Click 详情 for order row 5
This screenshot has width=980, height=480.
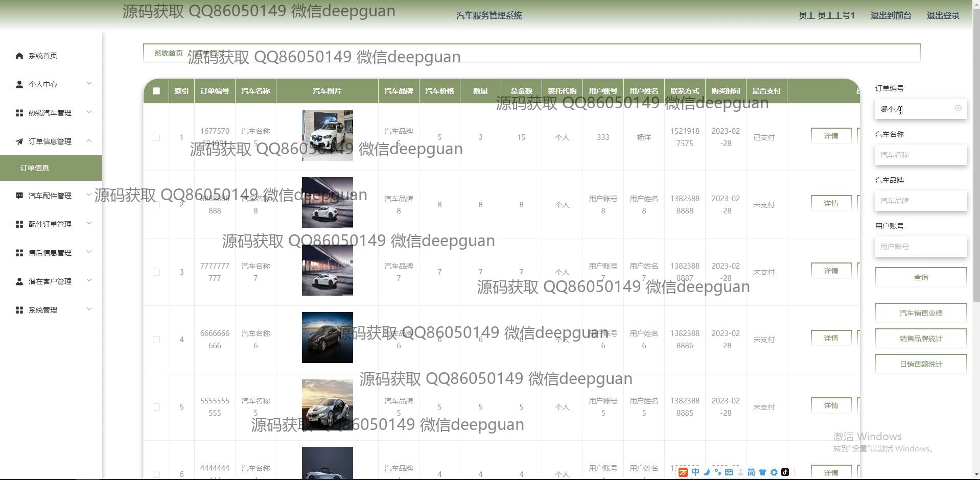(831, 405)
